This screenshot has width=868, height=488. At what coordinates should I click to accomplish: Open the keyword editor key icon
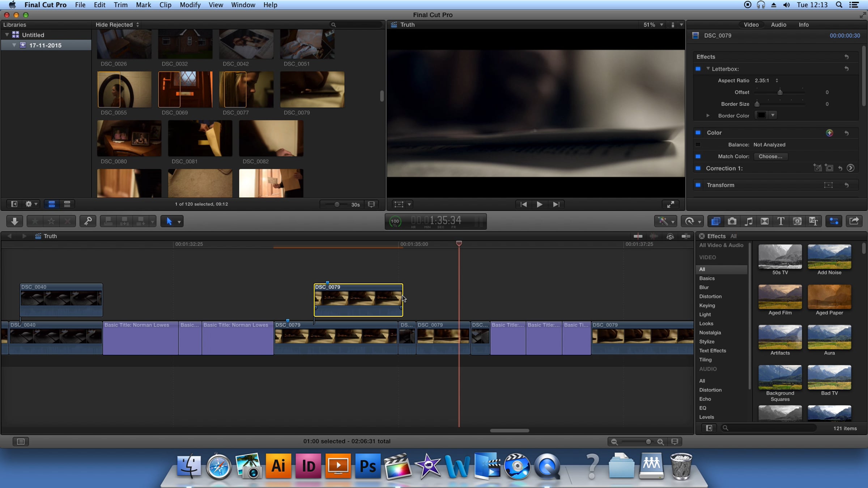pyautogui.click(x=88, y=221)
